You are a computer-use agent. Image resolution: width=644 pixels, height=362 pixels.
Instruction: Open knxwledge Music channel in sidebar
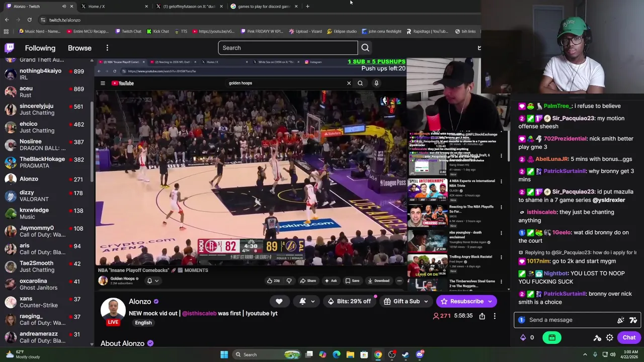[46, 213]
